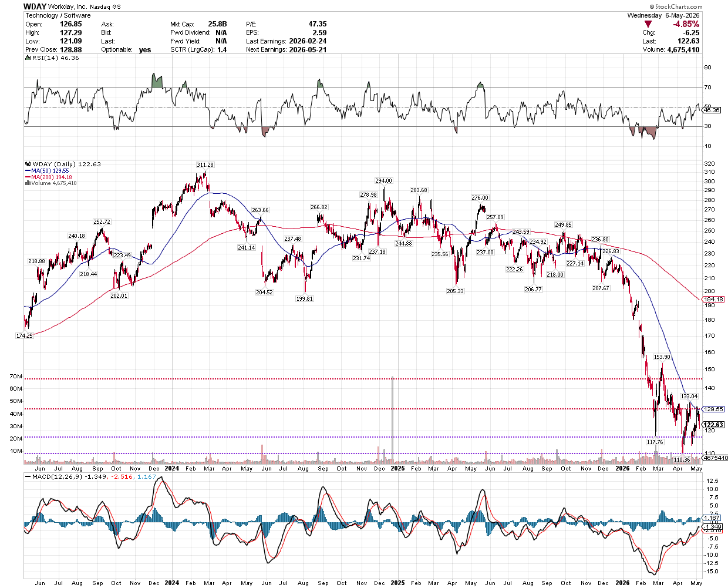Click the Wednesday 6-May-2026 date
728x588 pixels.
663,15
